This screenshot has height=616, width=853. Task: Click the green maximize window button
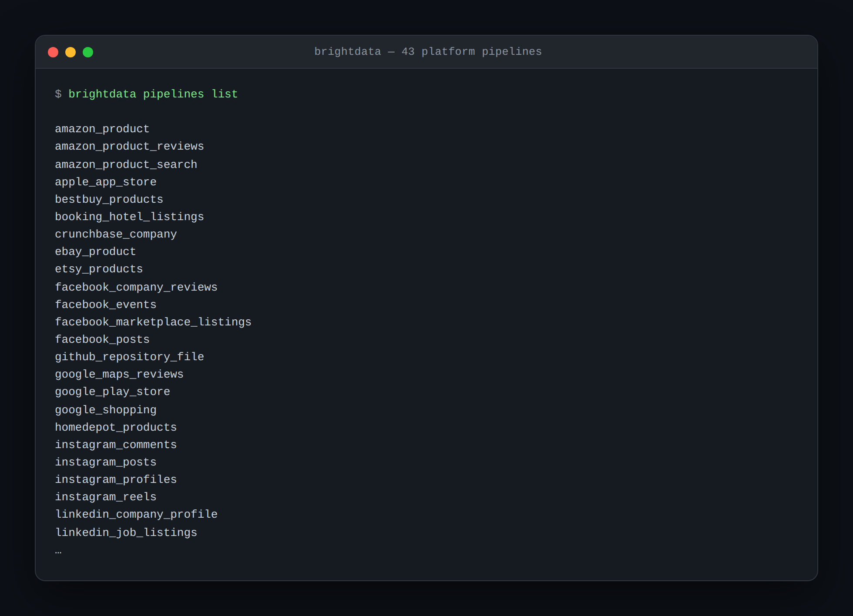pos(88,52)
